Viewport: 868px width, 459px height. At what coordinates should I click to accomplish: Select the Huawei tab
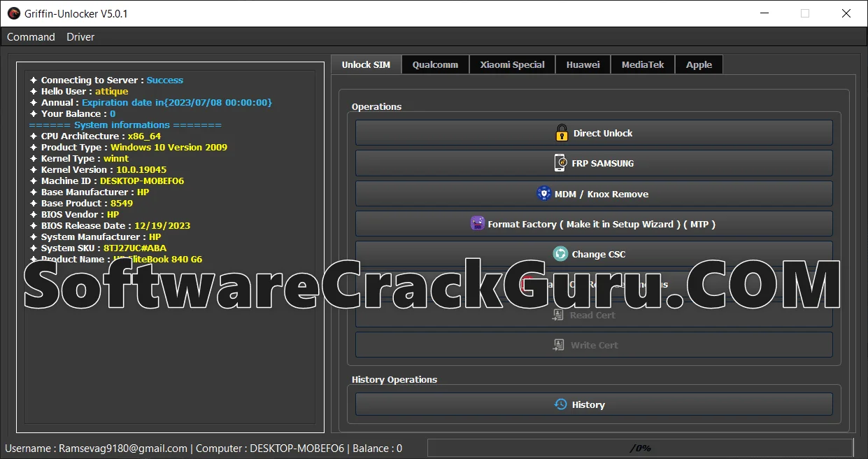click(583, 64)
